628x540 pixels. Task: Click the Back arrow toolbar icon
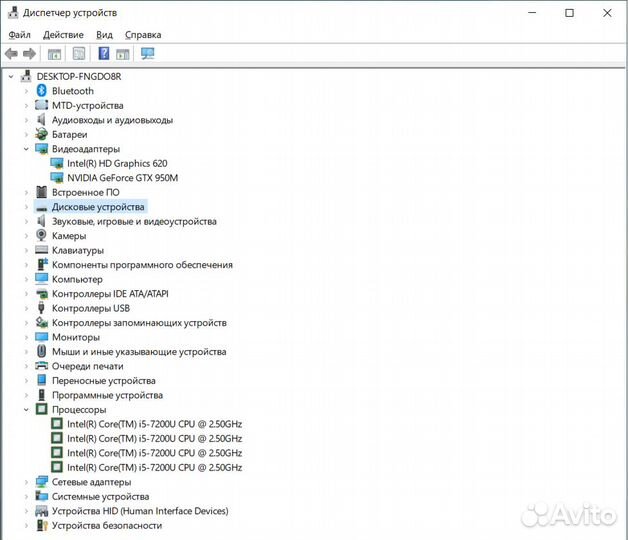11,53
